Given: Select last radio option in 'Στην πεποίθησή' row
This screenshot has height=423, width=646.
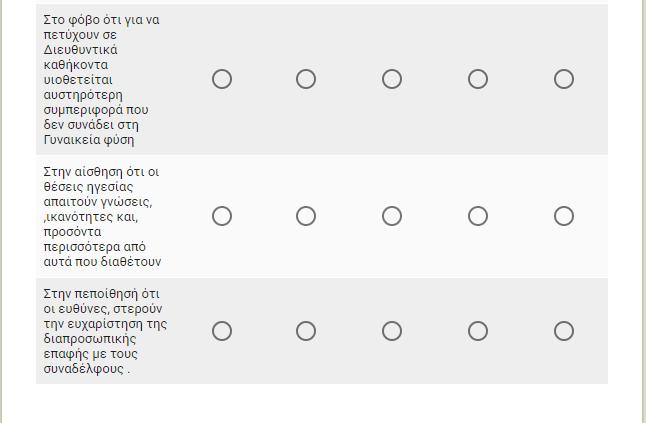Looking at the screenshot, I should tap(564, 331).
